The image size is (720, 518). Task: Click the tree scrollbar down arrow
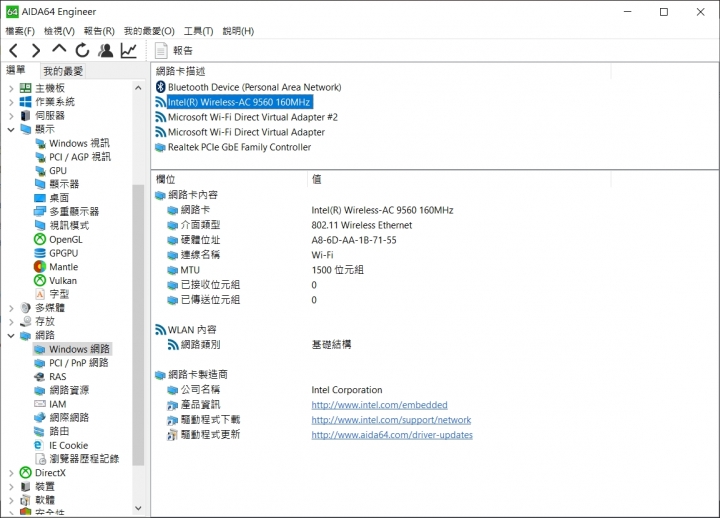(138, 508)
